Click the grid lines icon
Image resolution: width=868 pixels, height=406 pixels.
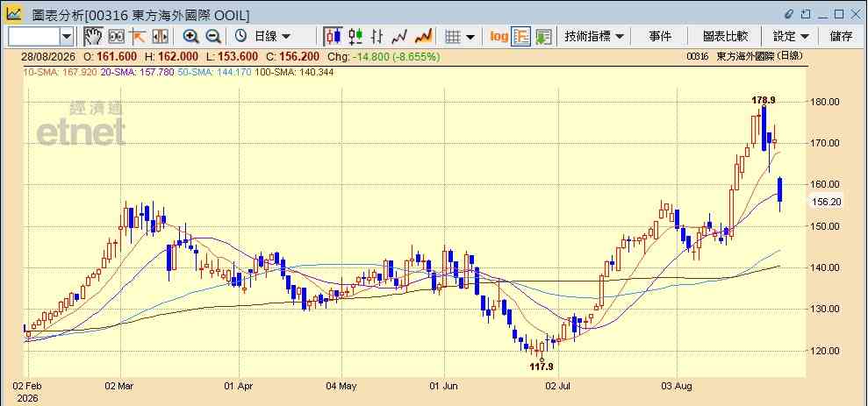(x=454, y=37)
